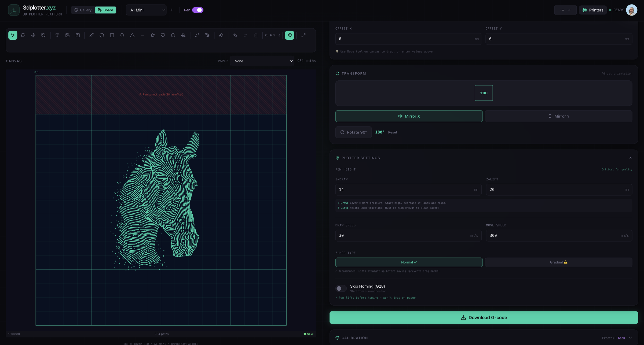This screenshot has height=345, width=644.
Task: Open the Printers panel
Action: [x=593, y=10]
